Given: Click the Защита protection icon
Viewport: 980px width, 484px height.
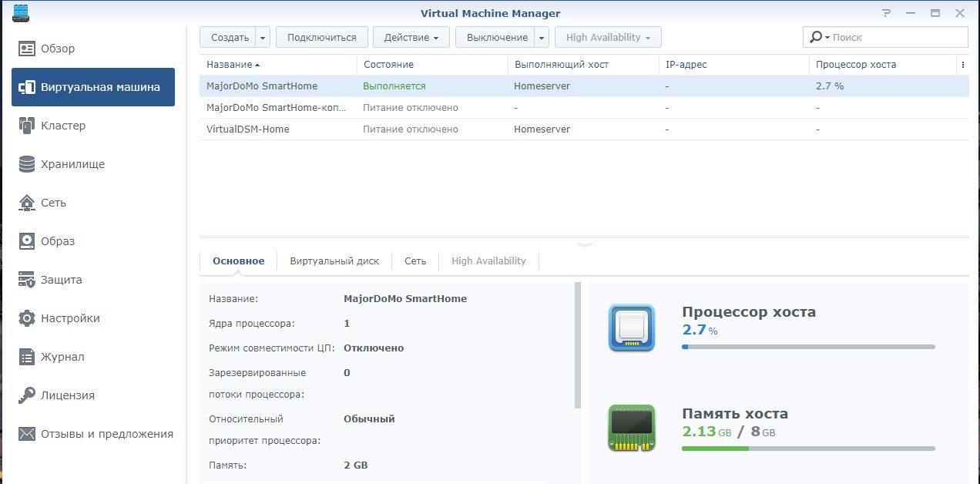Looking at the screenshot, I should point(27,280).
